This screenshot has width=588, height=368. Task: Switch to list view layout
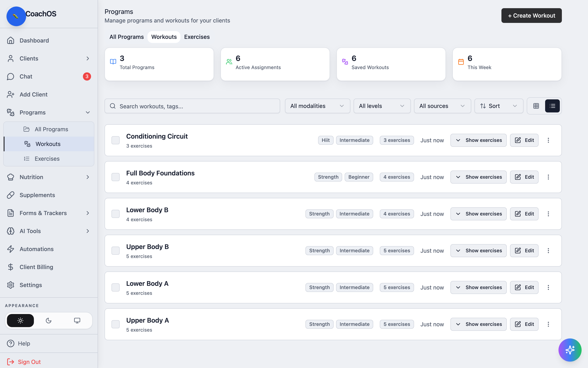(552, 106)
